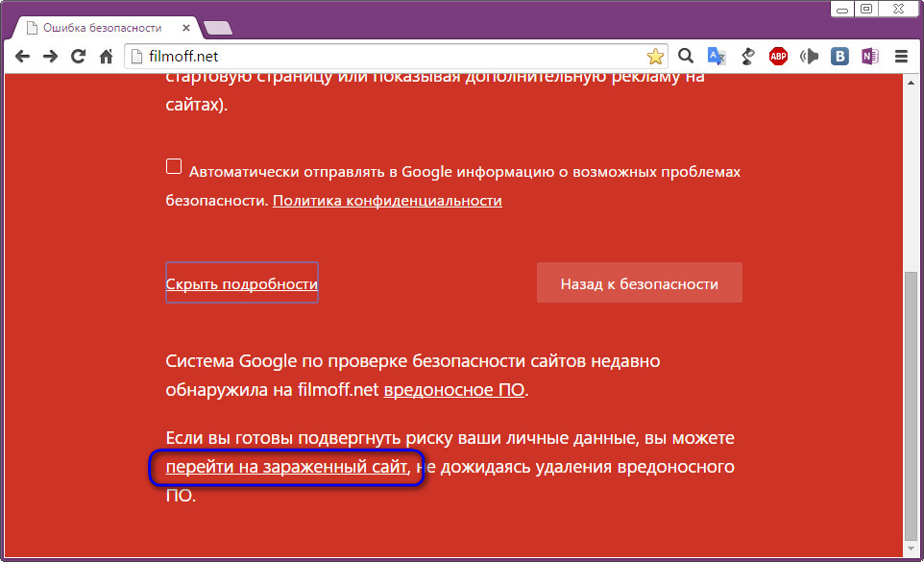Close the "Ошибка безопасности" tab

coord(186,28)
